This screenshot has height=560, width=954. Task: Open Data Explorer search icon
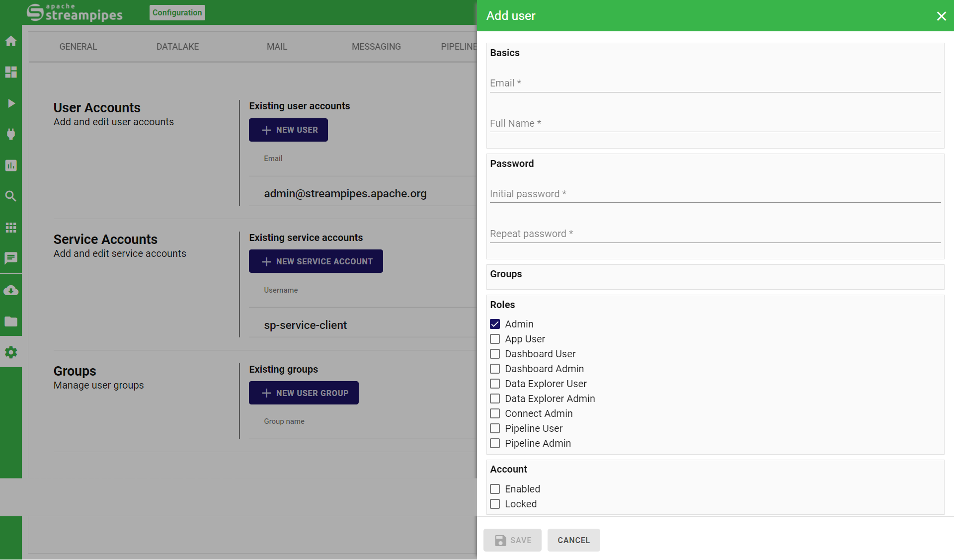[11, 196]
